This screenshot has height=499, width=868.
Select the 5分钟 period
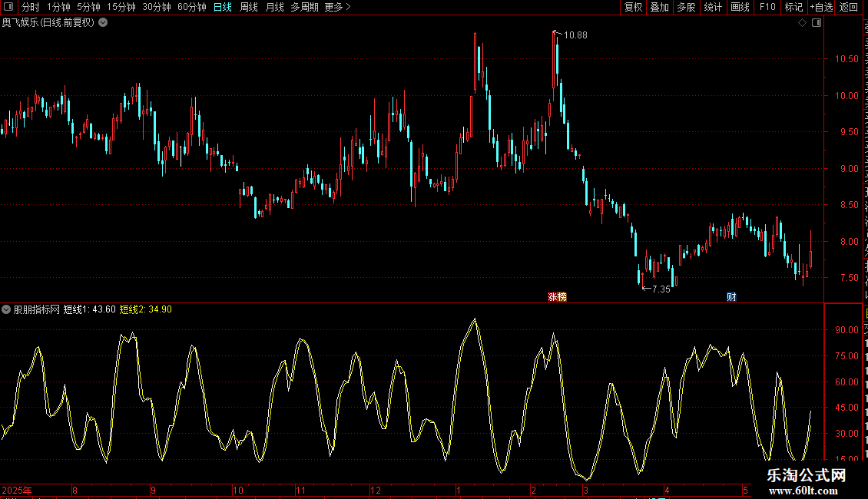[x=88, y=7]
